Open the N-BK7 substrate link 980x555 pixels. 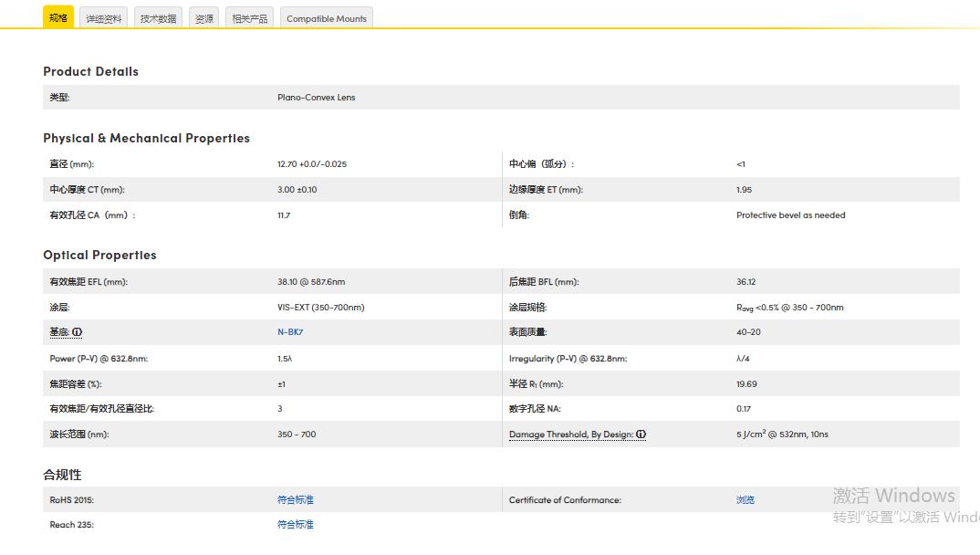(x=290, y=332)
